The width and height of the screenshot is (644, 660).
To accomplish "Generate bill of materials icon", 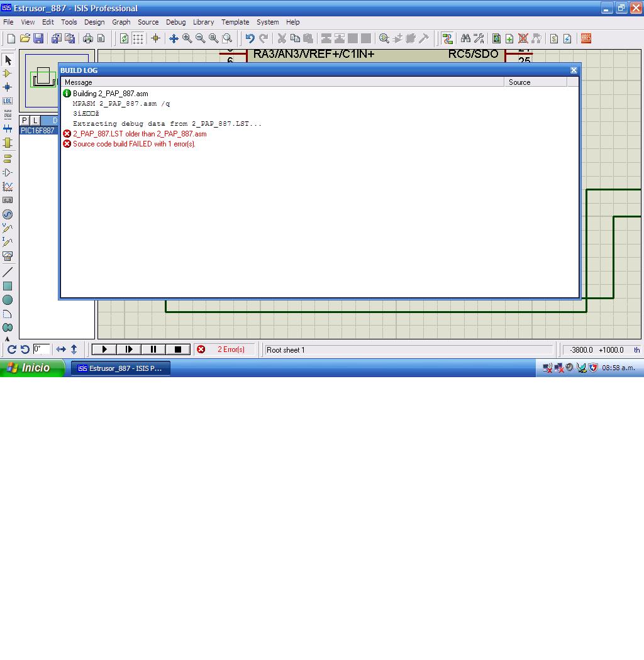I will pos(554,39).
